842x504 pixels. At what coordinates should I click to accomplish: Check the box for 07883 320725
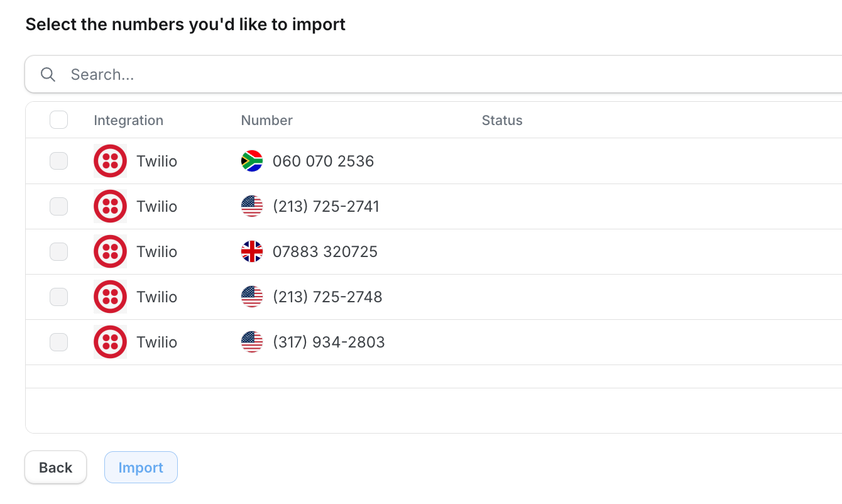[58, 251]
